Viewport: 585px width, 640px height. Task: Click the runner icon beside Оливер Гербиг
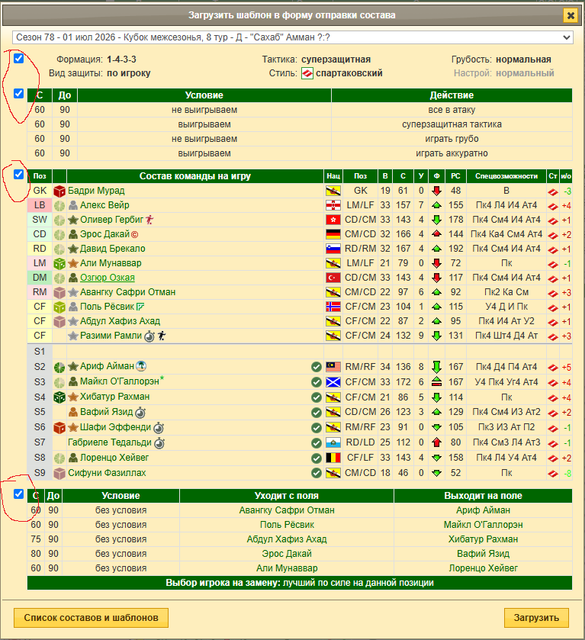tap(150, 220)
